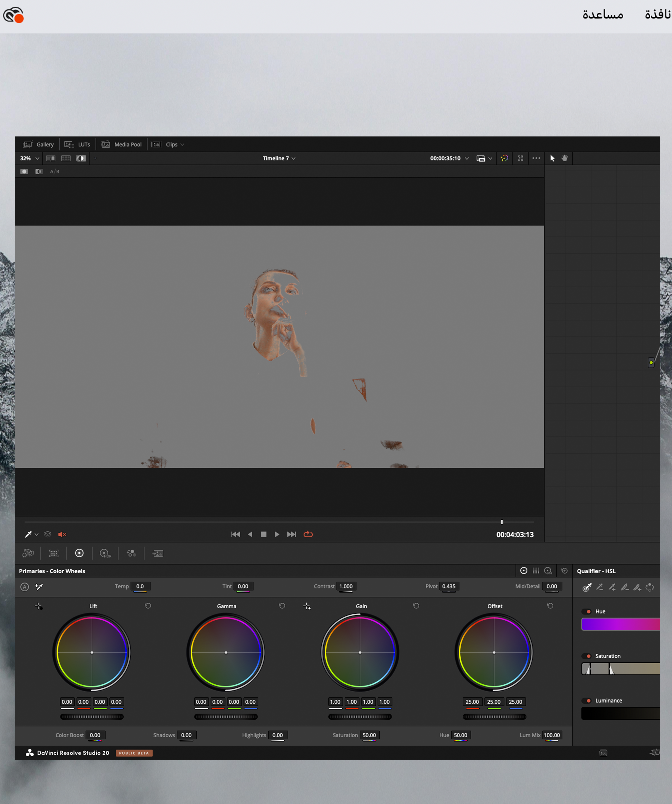Select the subtract softness feather tool

624,587
